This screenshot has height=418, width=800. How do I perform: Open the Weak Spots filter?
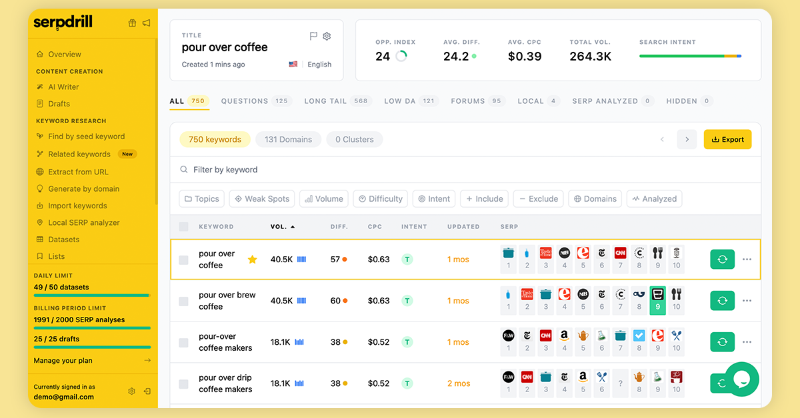[x=262, y=199]
